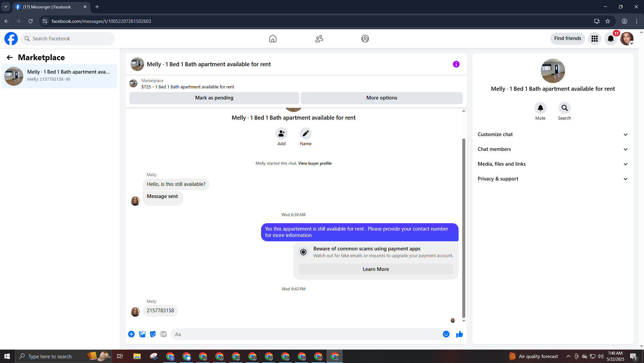Click the 'Hello, is this still available?' message
Viewport: 644px width, 363px height.
tap(176, 184)
